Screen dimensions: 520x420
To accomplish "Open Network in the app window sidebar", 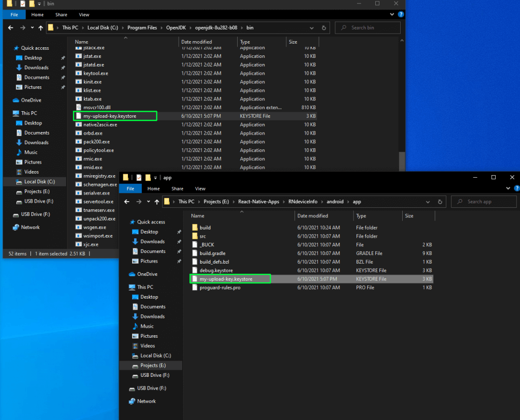I will tap(146, 401).
